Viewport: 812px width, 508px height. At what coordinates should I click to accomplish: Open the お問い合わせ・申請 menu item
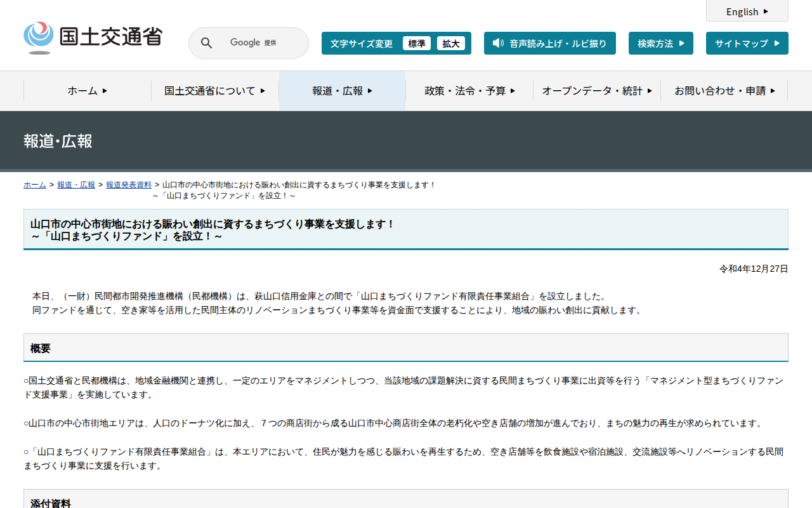click(724, 91)
